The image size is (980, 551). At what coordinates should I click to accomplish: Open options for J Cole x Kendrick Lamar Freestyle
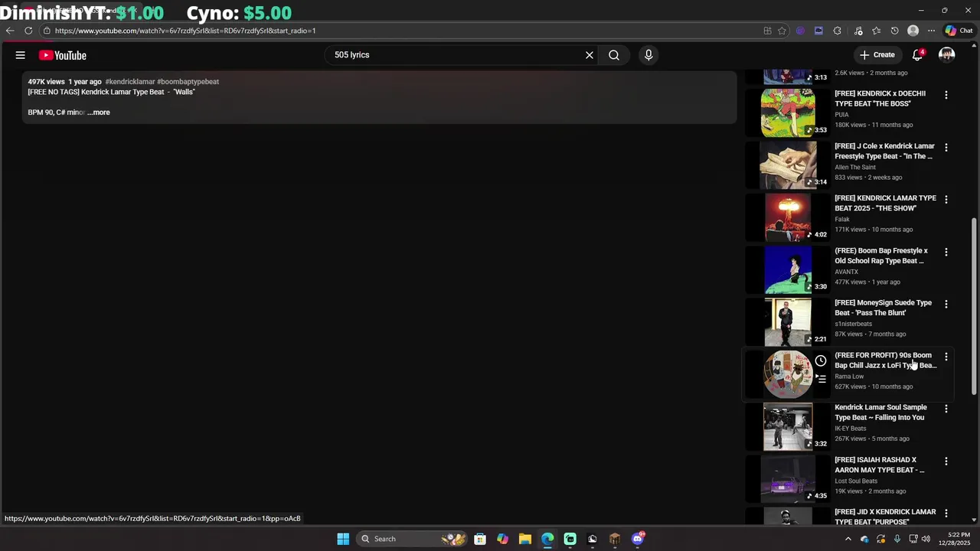946,147
